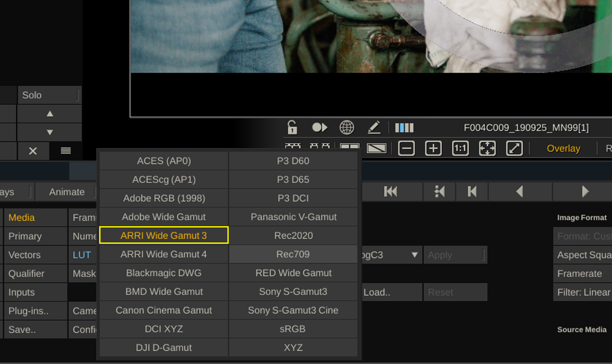Toggle the Solo button
This screenshot has height=364, width=612.
click(50, 95)
